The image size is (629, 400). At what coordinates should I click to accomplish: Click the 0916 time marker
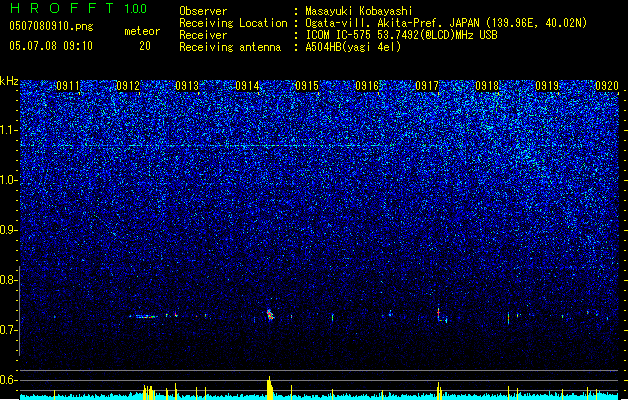[367, 86]
